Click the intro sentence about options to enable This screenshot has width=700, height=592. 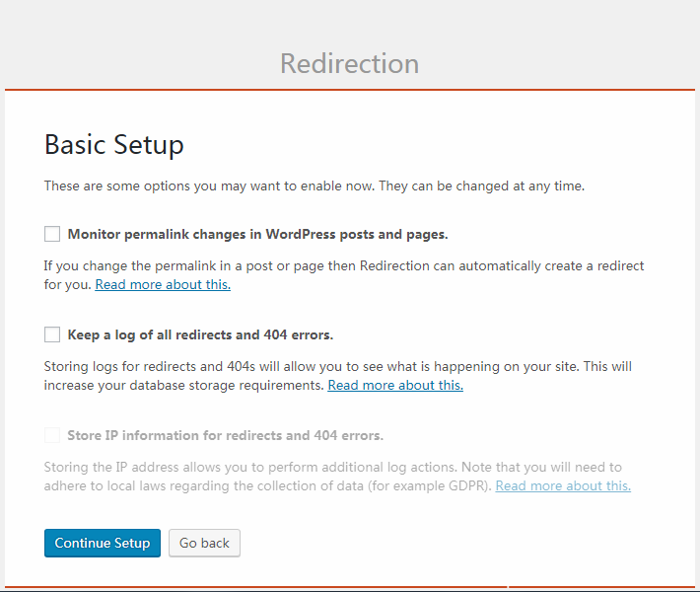[315, 185]
